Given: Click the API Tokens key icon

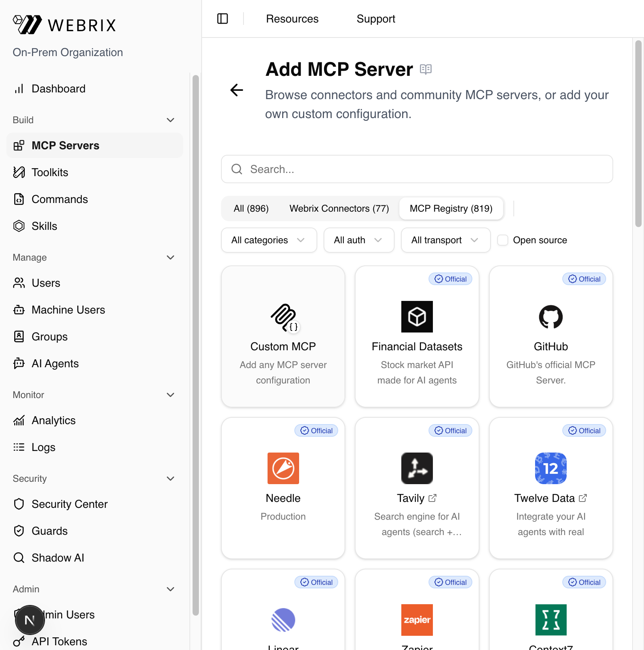Looking at the screenshot, I should [x=19, y=641].
